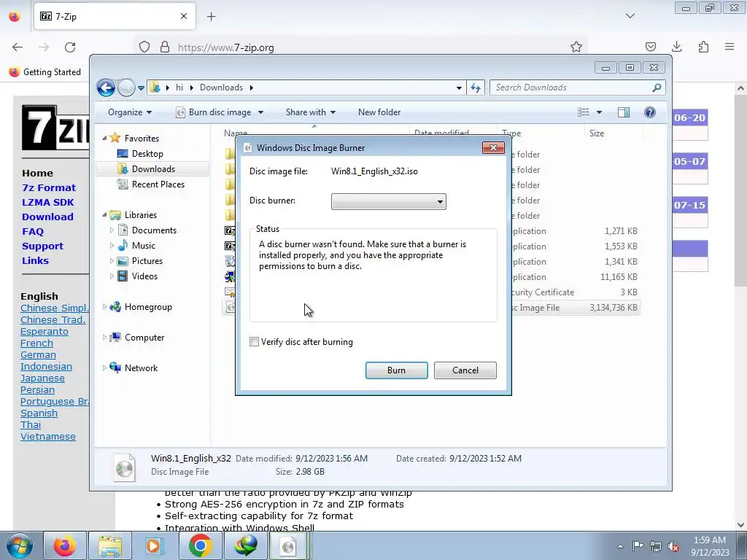
Task: Open the view options dropdown arrow
Action: click(x=599, y=112)
